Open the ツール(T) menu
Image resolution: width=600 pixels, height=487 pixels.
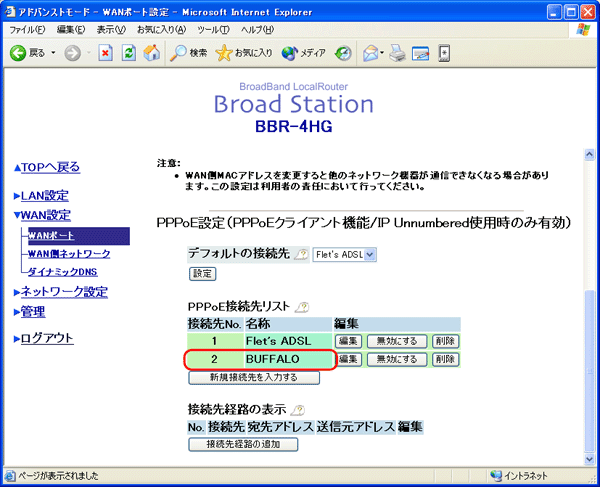tap(214, 29)
